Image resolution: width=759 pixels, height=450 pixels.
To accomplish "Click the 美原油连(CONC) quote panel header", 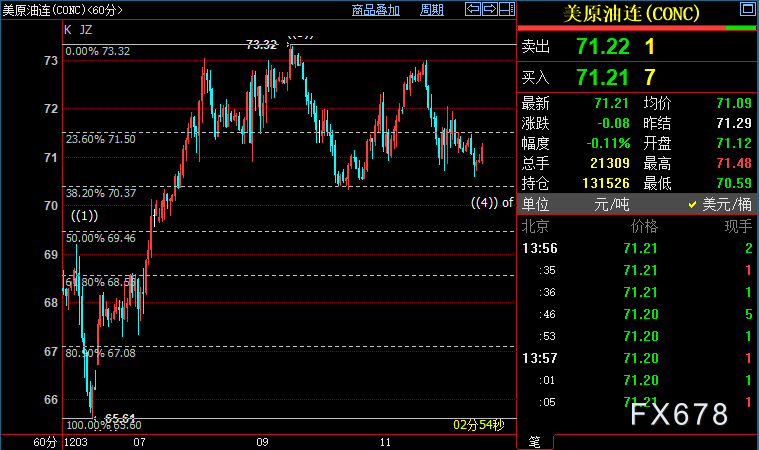I will (x=631, y=13).
